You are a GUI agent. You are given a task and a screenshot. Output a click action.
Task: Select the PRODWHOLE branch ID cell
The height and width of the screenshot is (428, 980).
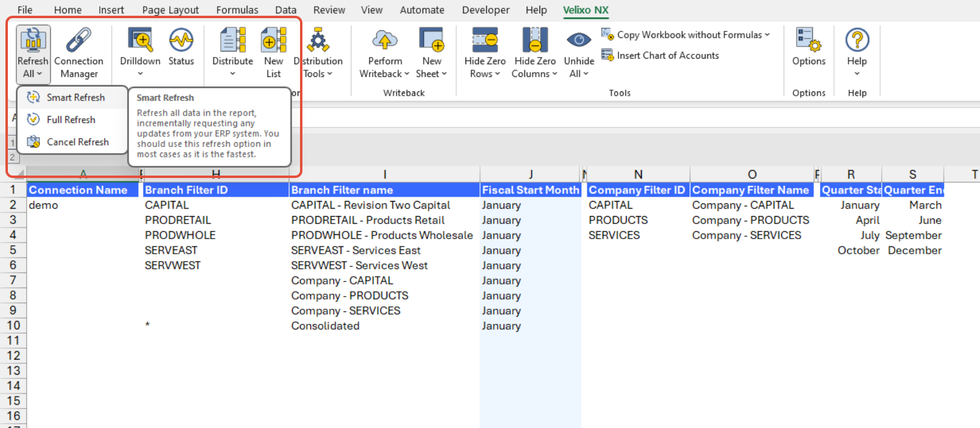click(216, 235)
